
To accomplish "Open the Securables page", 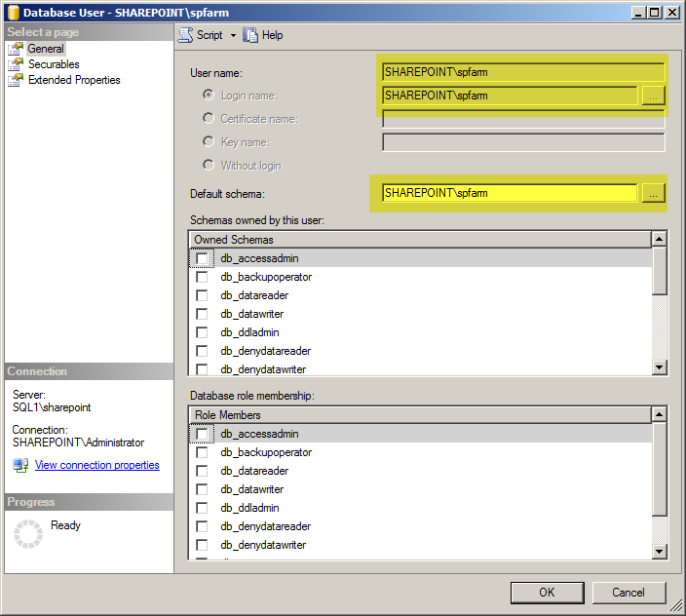I will (54, 64).
